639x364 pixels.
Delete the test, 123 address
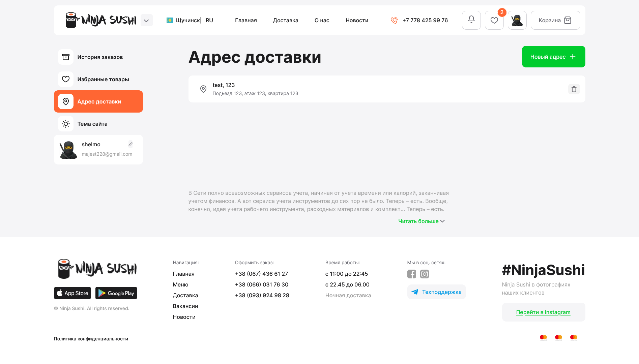574,89
